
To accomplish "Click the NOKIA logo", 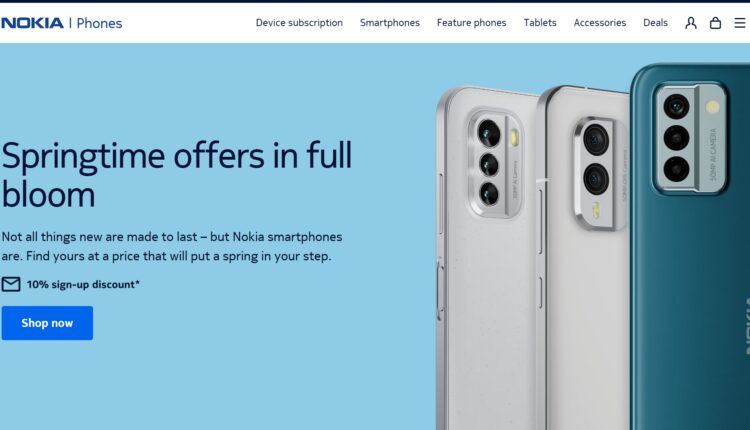I will (32, 23).
